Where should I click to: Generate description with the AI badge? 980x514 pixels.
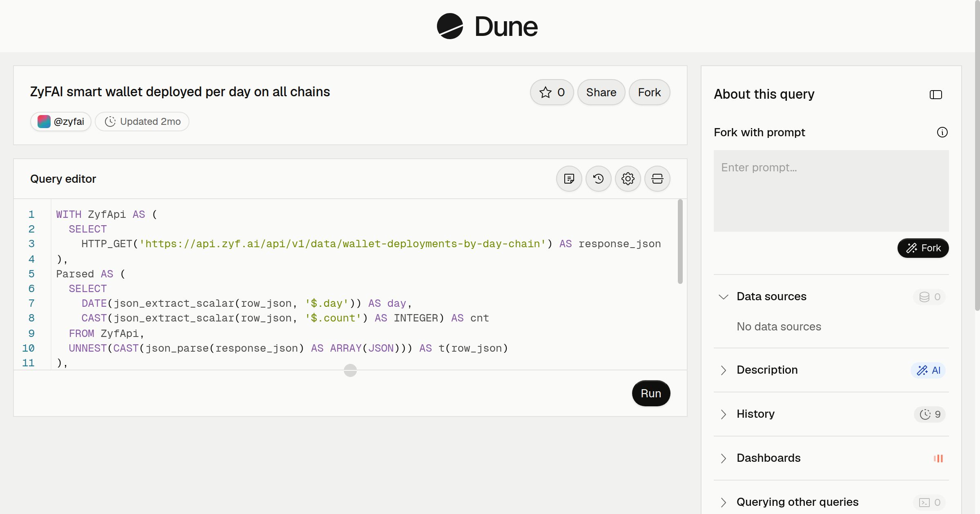tap(928, 370)
